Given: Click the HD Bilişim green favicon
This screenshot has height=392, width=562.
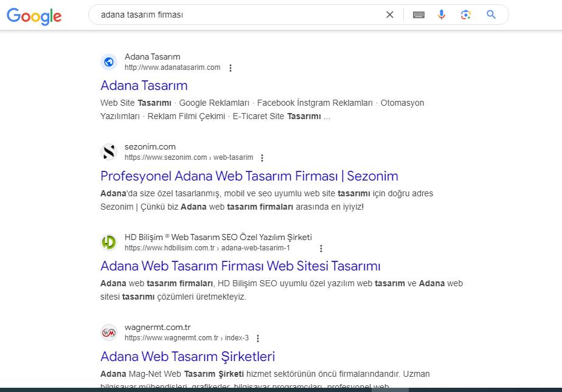Looking at the screenshot, I should [109, 242].
